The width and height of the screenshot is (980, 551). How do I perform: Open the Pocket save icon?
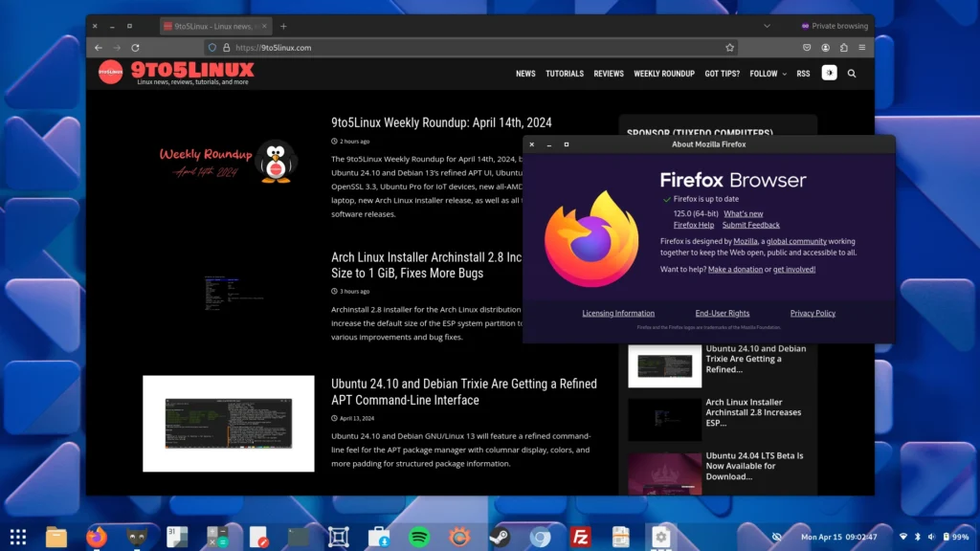click(x=807, y=48)
